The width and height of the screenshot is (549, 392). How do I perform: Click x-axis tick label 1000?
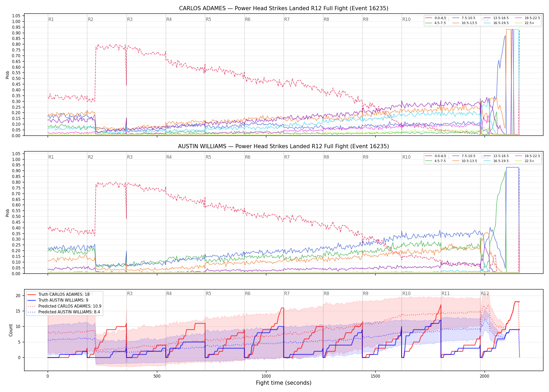[x=266, y=376]
